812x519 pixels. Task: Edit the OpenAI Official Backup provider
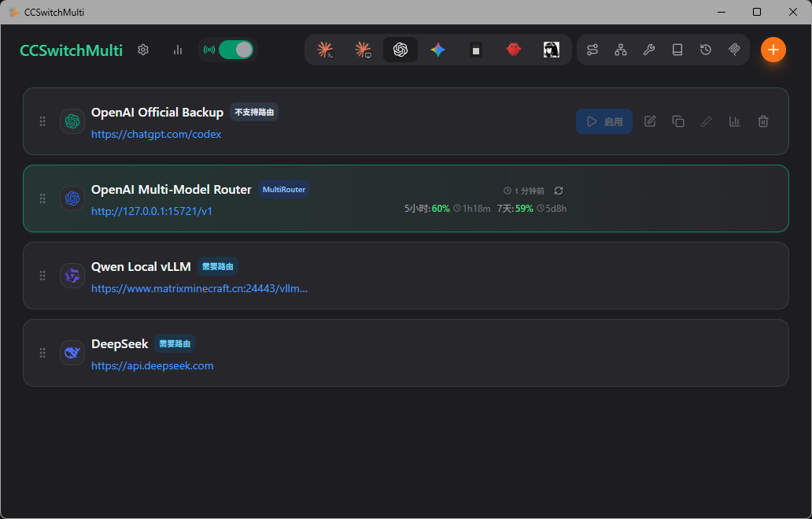pos(650,121)
